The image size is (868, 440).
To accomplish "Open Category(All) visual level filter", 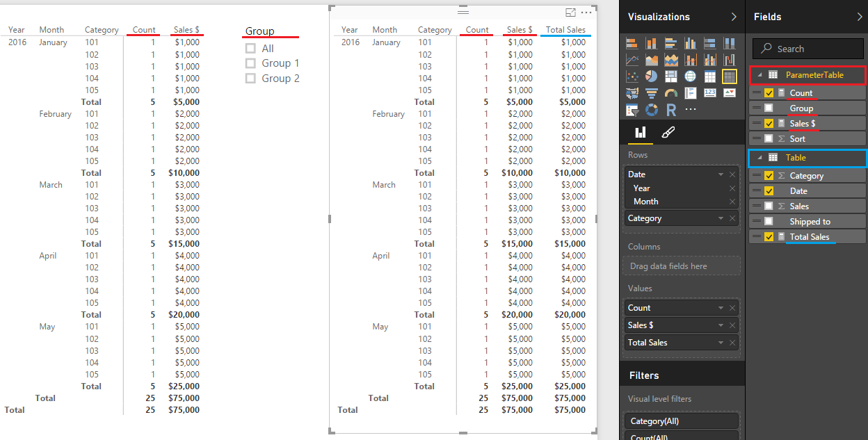I will pos(680,421).
